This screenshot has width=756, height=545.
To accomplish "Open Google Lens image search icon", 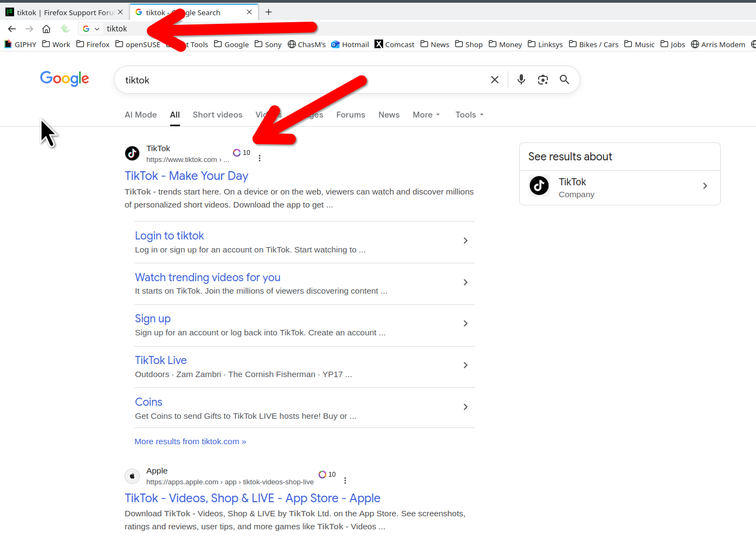I will tap(542, 80).
